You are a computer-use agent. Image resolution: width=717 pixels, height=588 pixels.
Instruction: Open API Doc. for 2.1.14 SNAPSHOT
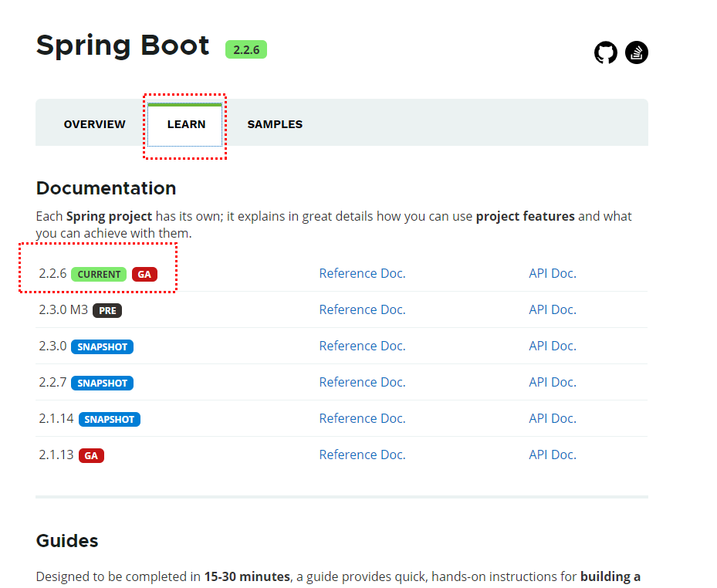coord(553,418)
